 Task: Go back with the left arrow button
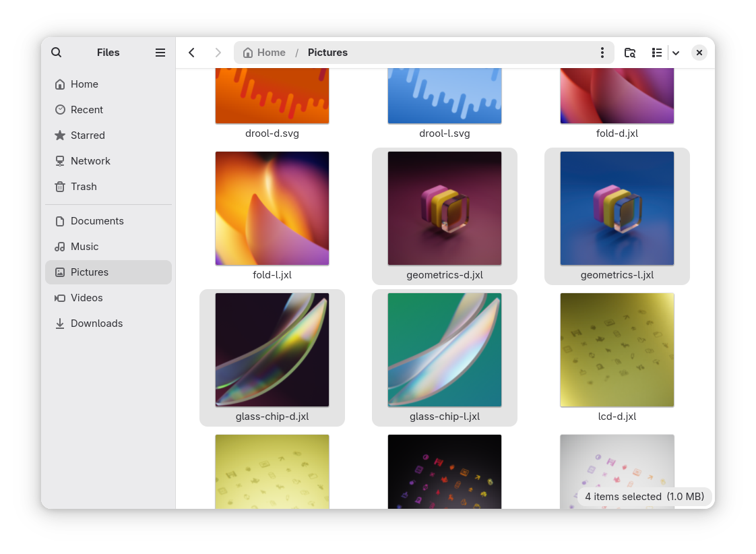click(x=192, y=53)
